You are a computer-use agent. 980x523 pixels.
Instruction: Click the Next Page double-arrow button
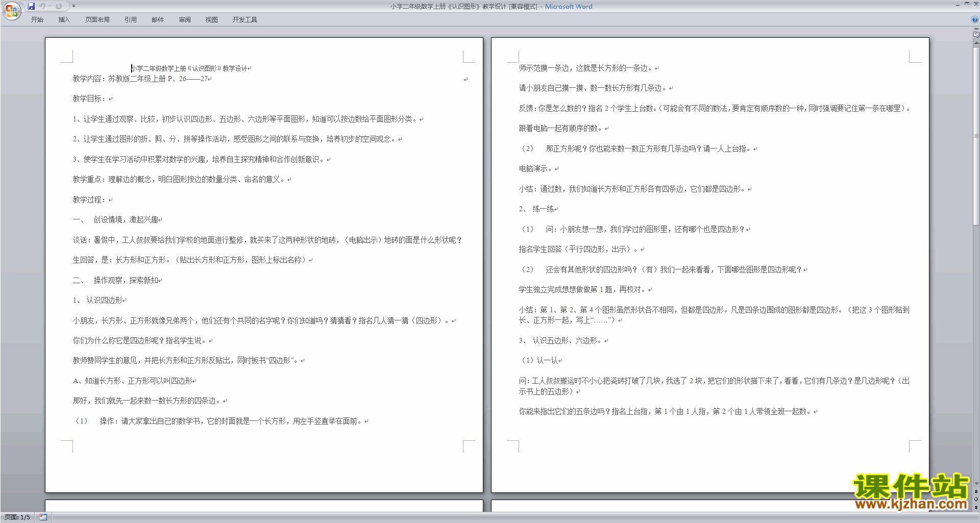(976, 508)
